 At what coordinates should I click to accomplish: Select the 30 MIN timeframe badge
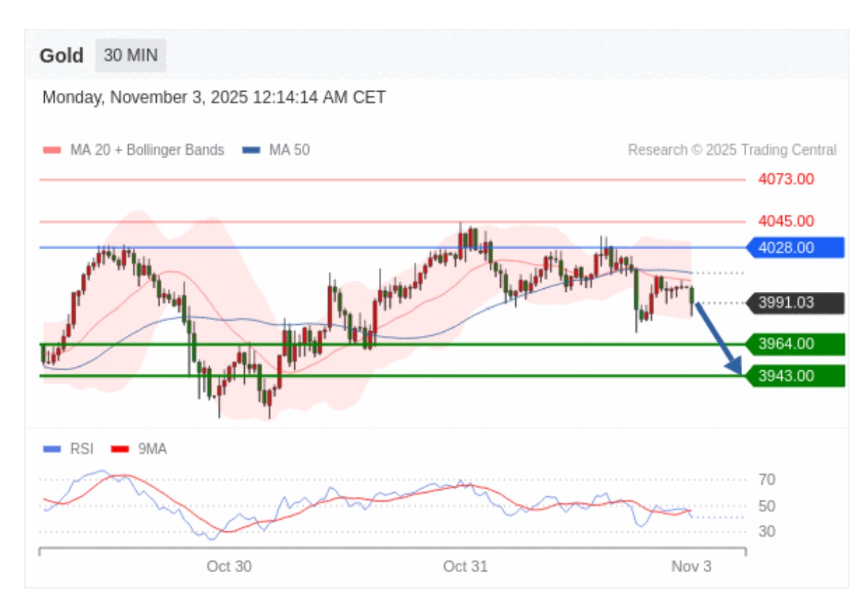pos(131,55)
